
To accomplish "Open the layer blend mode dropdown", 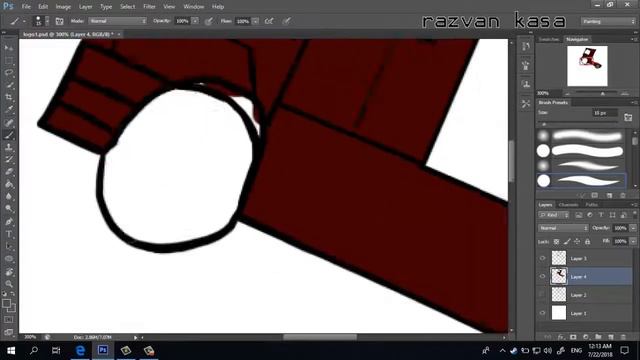I will click(563, 228).
